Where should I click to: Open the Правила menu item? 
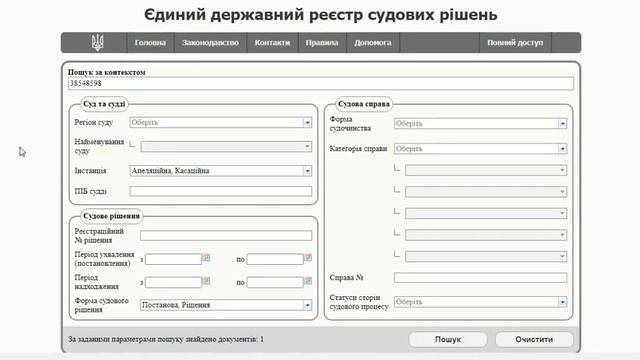click(322, 42)
